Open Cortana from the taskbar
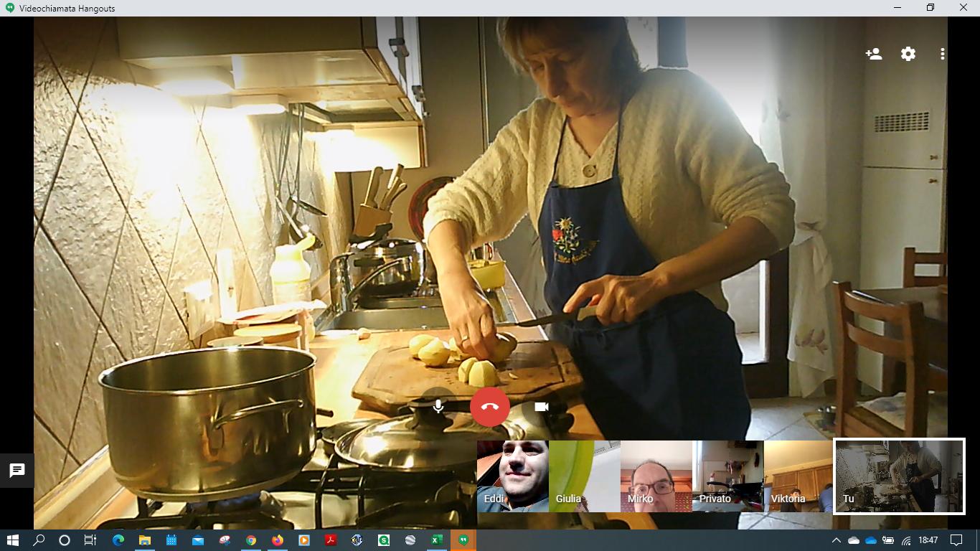 (x=65, y=540)
